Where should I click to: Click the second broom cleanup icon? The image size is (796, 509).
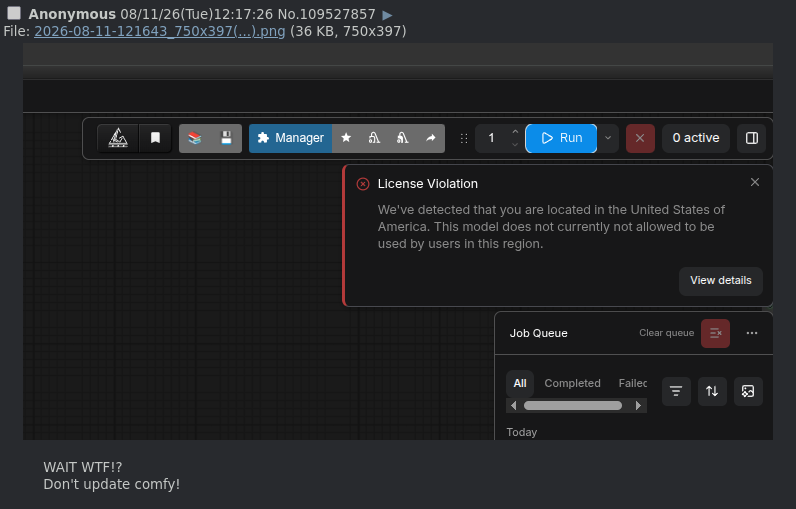[403, 138]
